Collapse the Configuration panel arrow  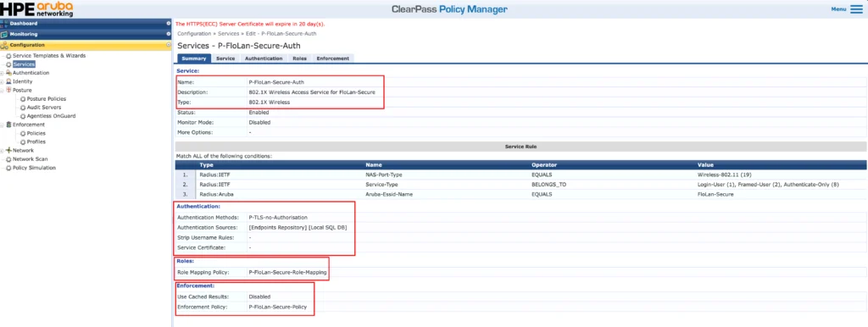point(169,45)
